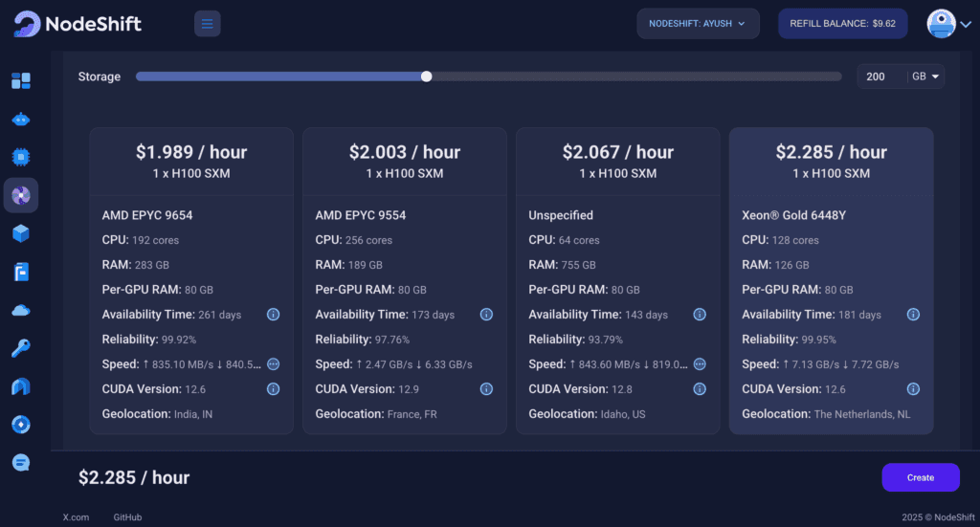Image resolution: width=980 pixels, height=527 pixels.
Task: Show full speed for AMD EPYC 9654 card
Action: pyautogui.click(x=273, y=364)
